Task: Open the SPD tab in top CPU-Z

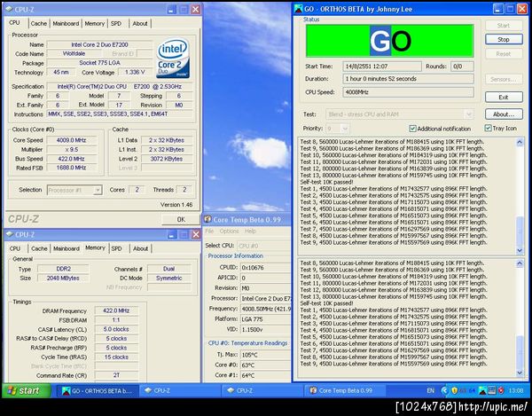Action: pos(117,23)
